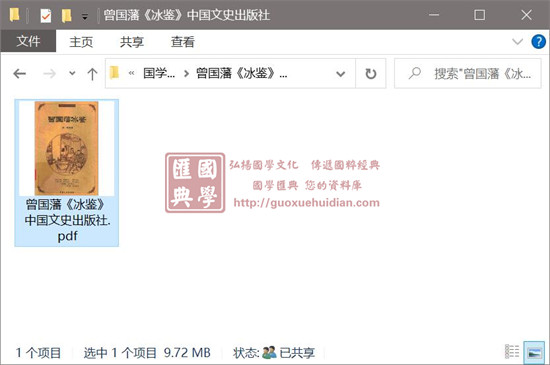The height and width of the screenshot is (365, 550).
Task: Go forward with the right arrow
Action: pyautogui.click(x=49, y=74)
